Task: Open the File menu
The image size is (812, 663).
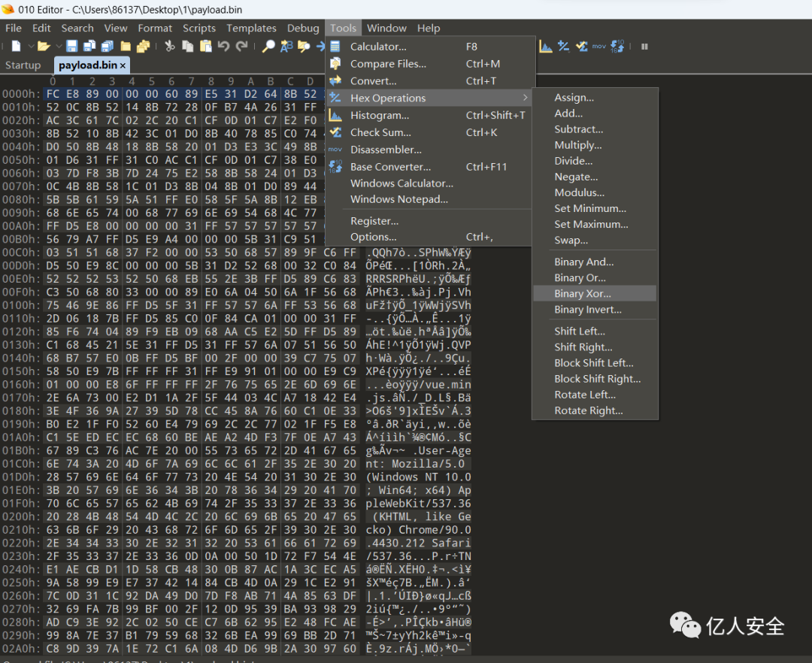Action: [14, 28]
